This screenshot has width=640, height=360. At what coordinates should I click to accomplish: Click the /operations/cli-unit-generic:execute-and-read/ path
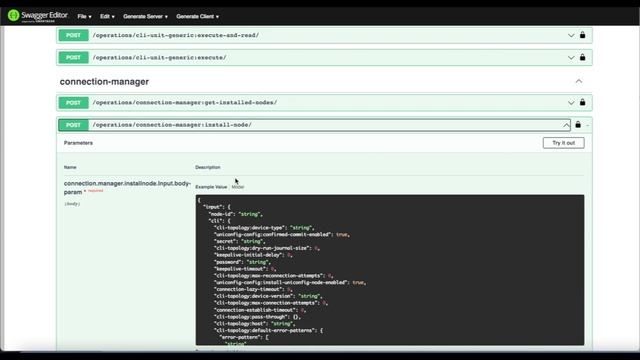click(176, 35)
